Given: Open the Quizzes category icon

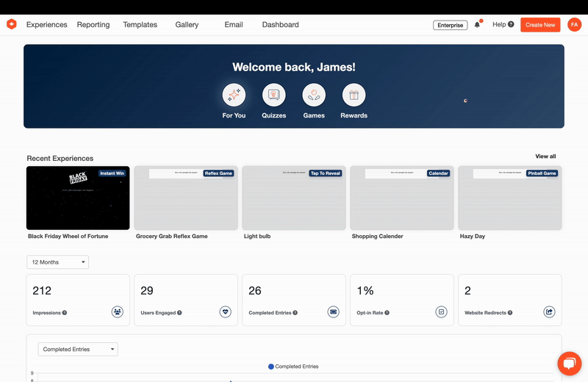Looking at the screenshot, I should (x=273, y=95).
